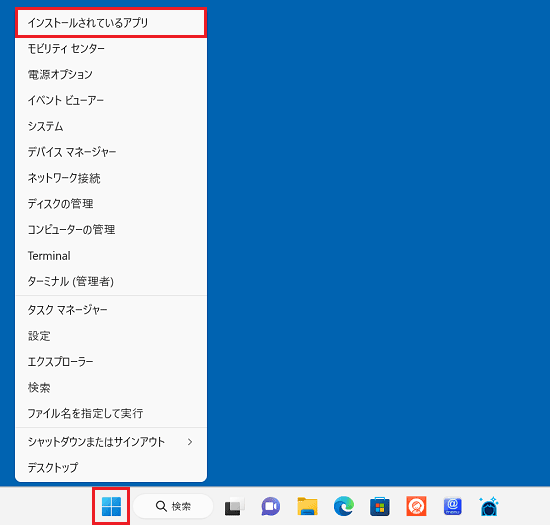
Task: Open the Windows Start button
Action: (111, 506)
